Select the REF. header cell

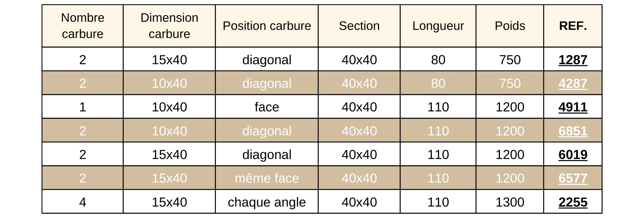pos(573,26)
